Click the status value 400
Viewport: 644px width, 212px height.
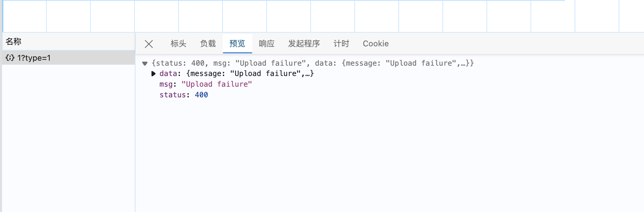tap(201, 95)
